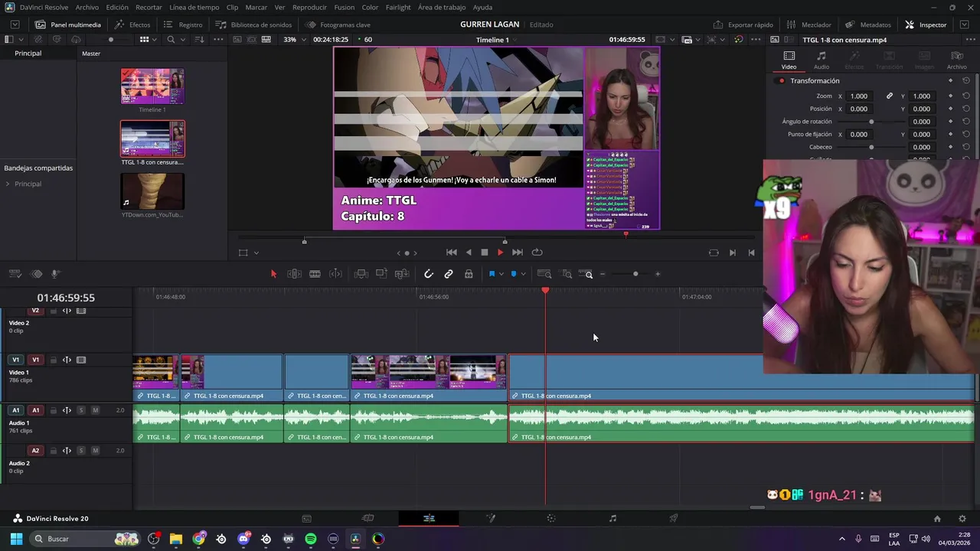Open File Explorer from the taskbar
This screenshot has height=551, width=980.
[x=176, y=539]
